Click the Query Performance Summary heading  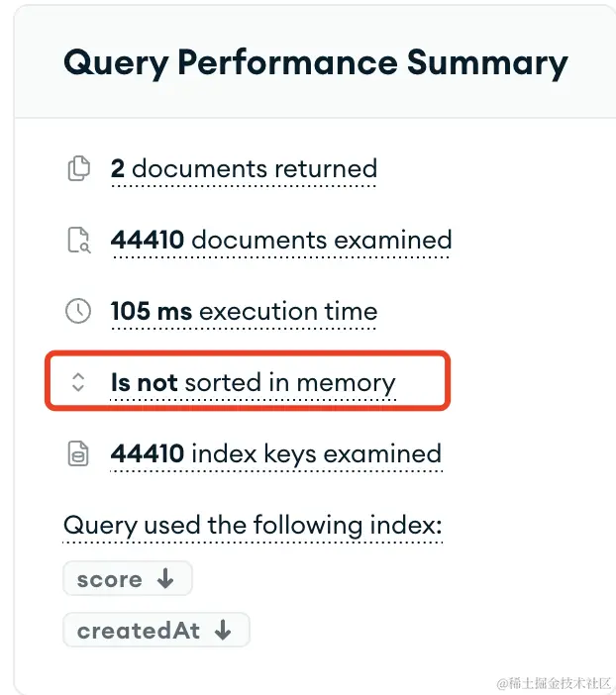[315, 63]
